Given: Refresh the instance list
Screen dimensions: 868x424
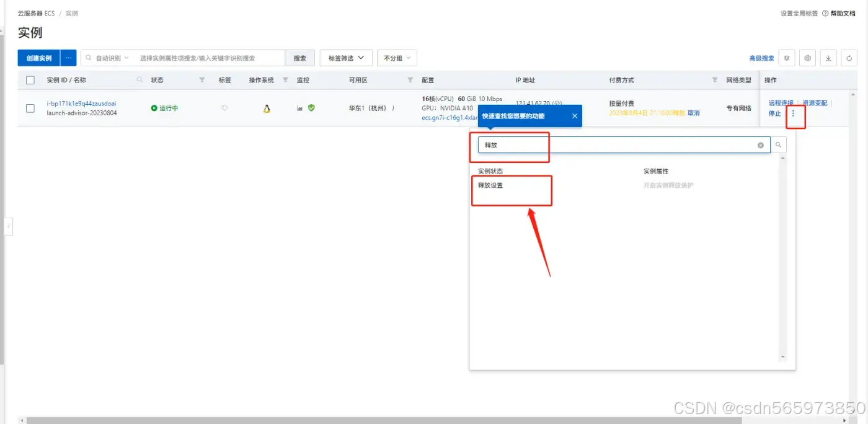Looking at the screenshot, I should tap(849, 58).
